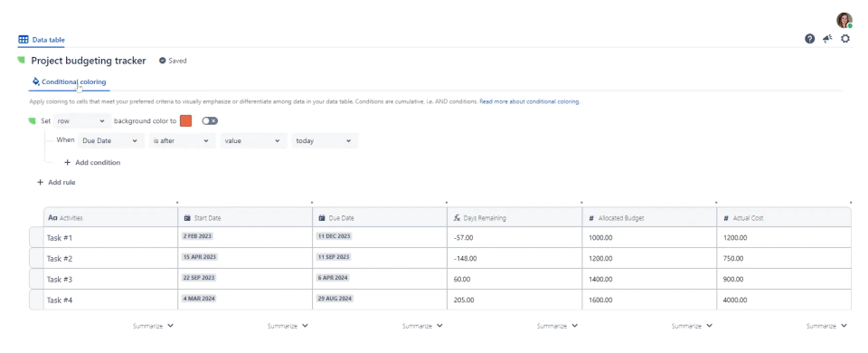The height and width of the screenshot is (353, 868).
Task: Select the row handle for Task #1
Action: click(x=36, y=238)
